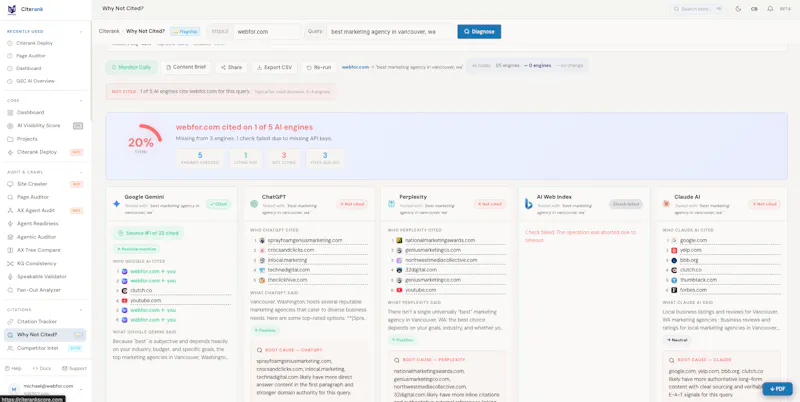
Task: Click GSC AI Overview clock icon
Action: pos(10,81)
